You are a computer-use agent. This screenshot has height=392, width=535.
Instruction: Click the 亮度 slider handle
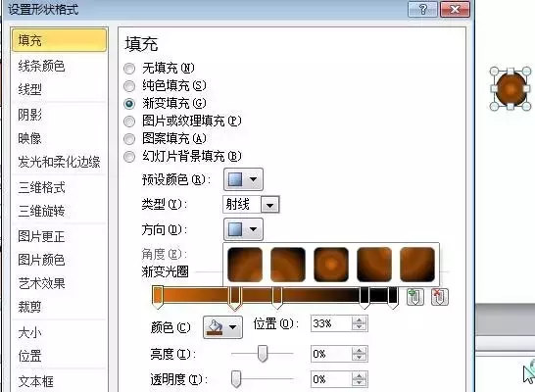[x=263, y=354]
